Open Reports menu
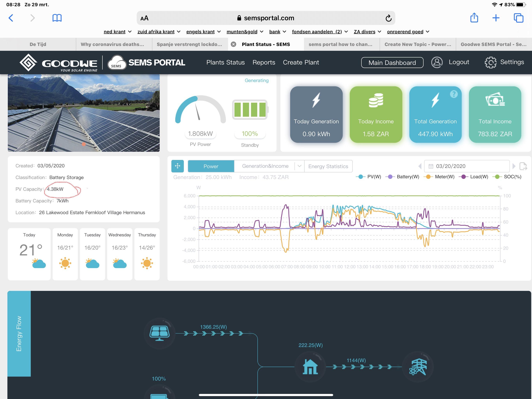The image size is (532, 399). (x=264, y=62)
